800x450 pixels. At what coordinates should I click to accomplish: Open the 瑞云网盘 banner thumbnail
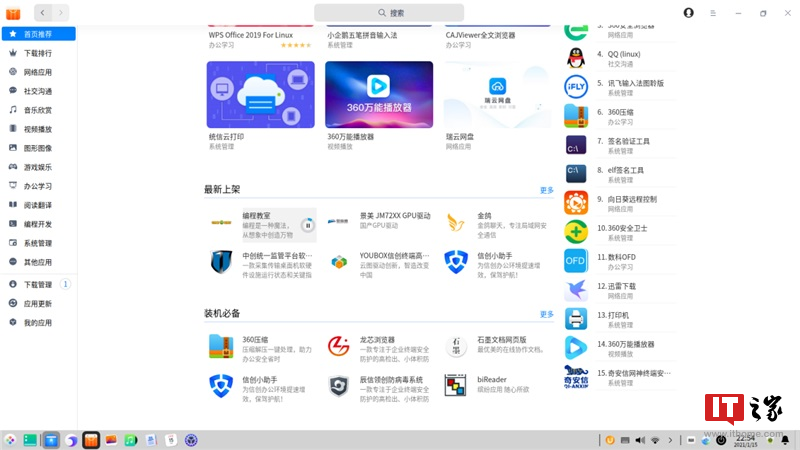coord(497,94)
